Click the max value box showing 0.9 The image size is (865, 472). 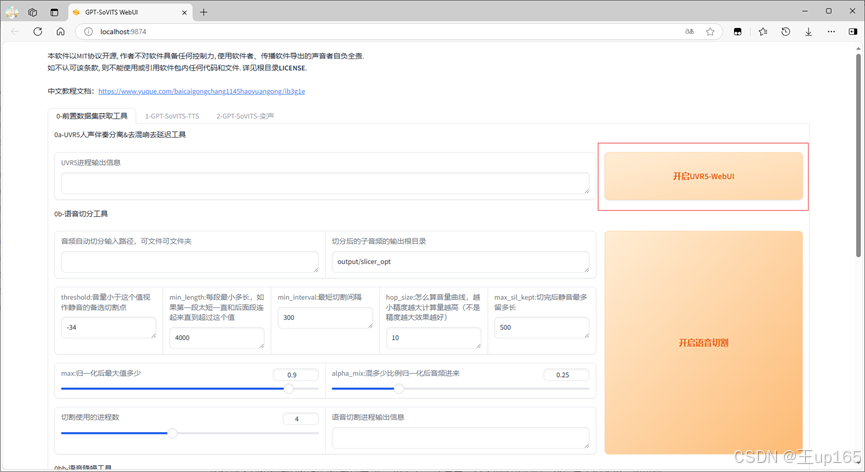pyautogui.click(x=296, y=375)
